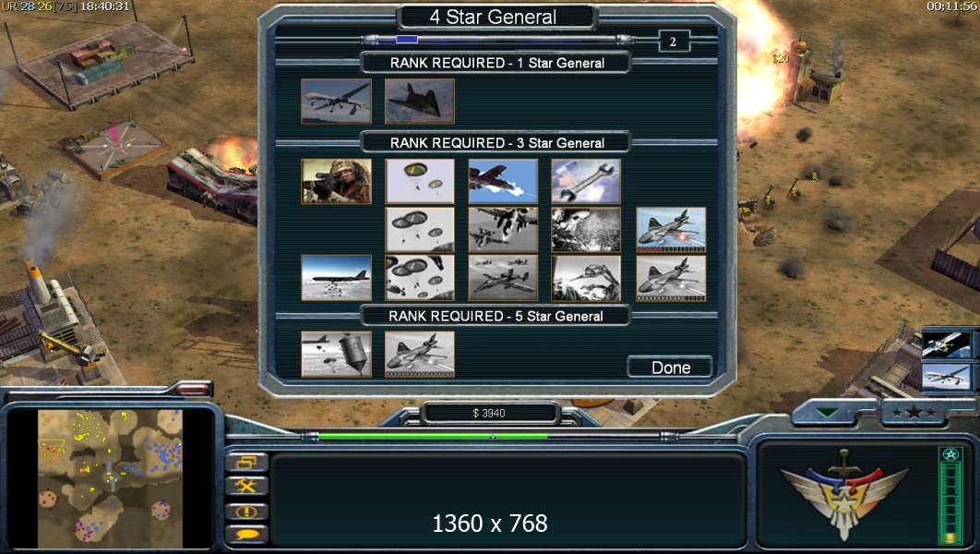Collapse control bar with green arrow
Viewport: 980px width, 554px height.
tap(827, 413)
